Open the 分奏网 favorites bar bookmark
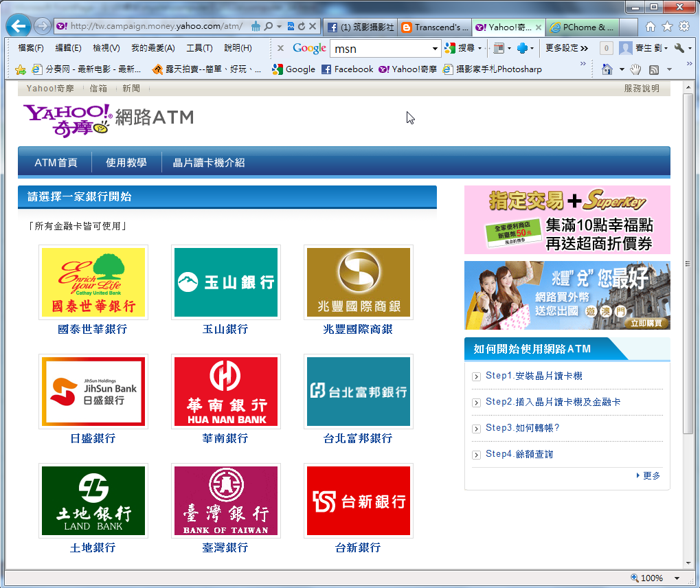The width and height of the screenshot is (700, 588). pos(86,69)
